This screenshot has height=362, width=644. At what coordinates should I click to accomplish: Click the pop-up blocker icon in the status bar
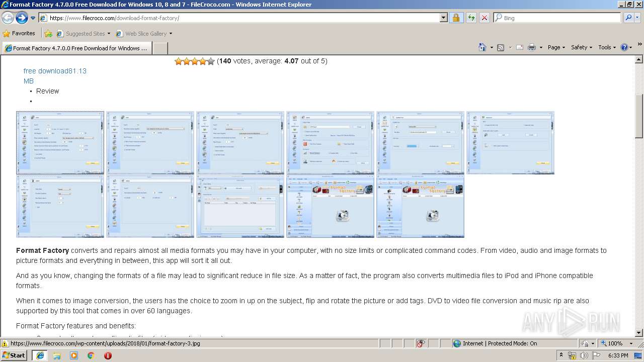click(x=421, y=343)
